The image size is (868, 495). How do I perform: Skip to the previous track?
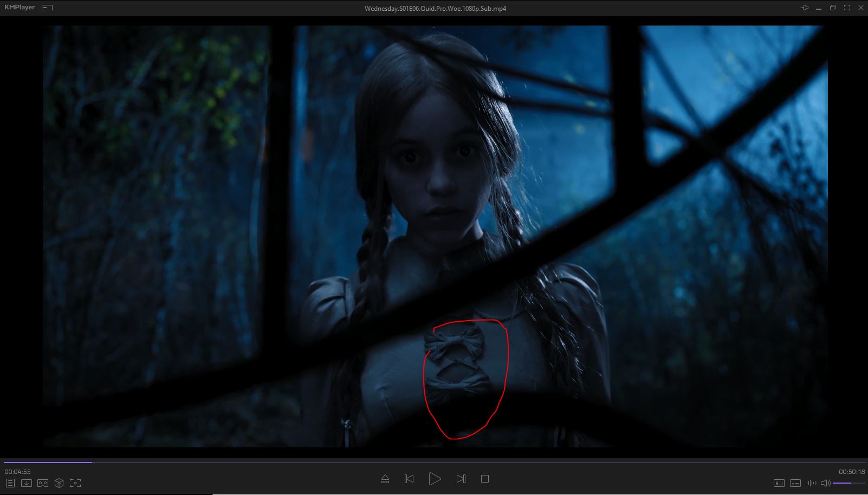pyautogui.click(x=409, y=479)
